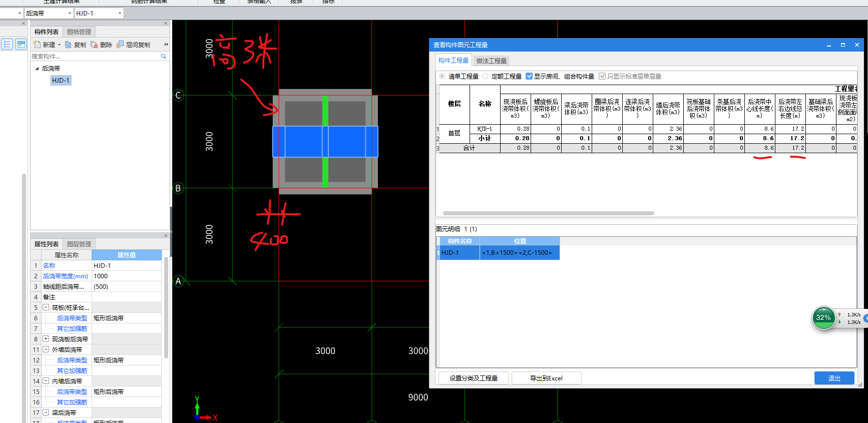The height and width of the screenshot is (423, 868).
Task: Open the HJD-1 component dropdown
Action: pyautogui.click(x=120, y=14)
